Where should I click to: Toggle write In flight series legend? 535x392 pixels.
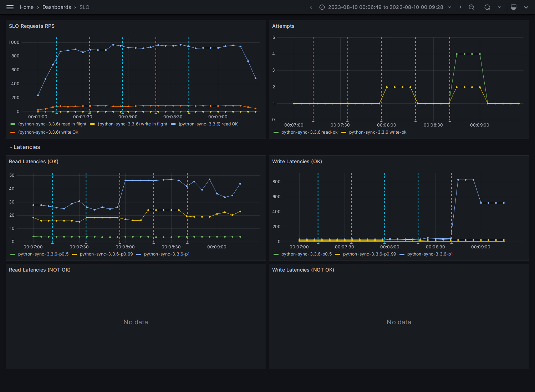tap(133, 124)
